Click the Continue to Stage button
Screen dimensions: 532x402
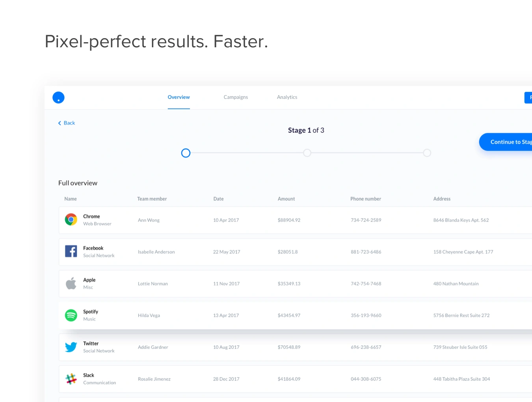(506, 142)
